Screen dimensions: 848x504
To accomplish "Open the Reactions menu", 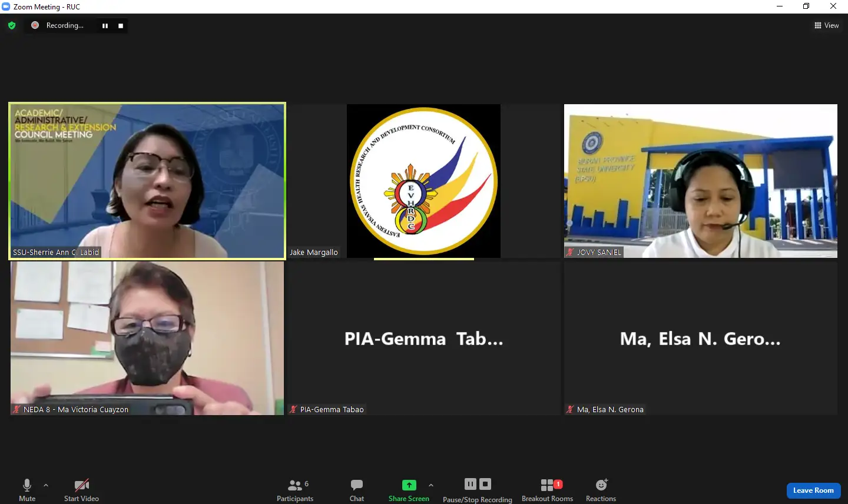I will point(601,490).
